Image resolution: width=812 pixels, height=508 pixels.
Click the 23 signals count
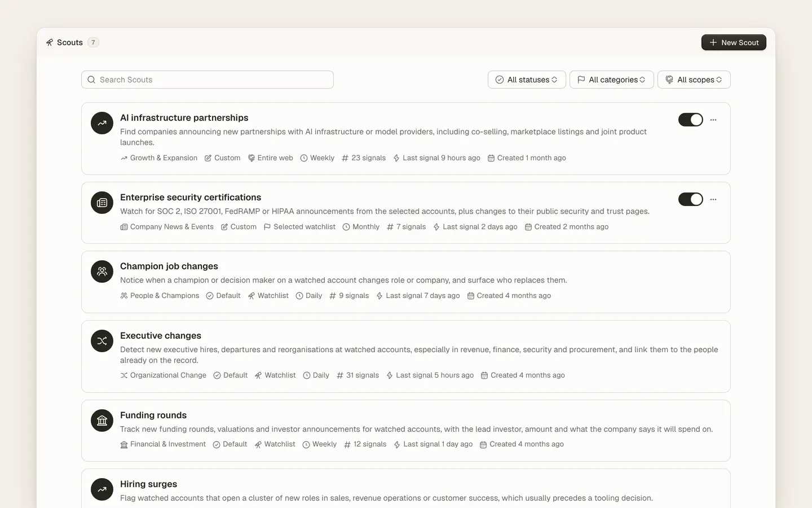coord(368,158)
